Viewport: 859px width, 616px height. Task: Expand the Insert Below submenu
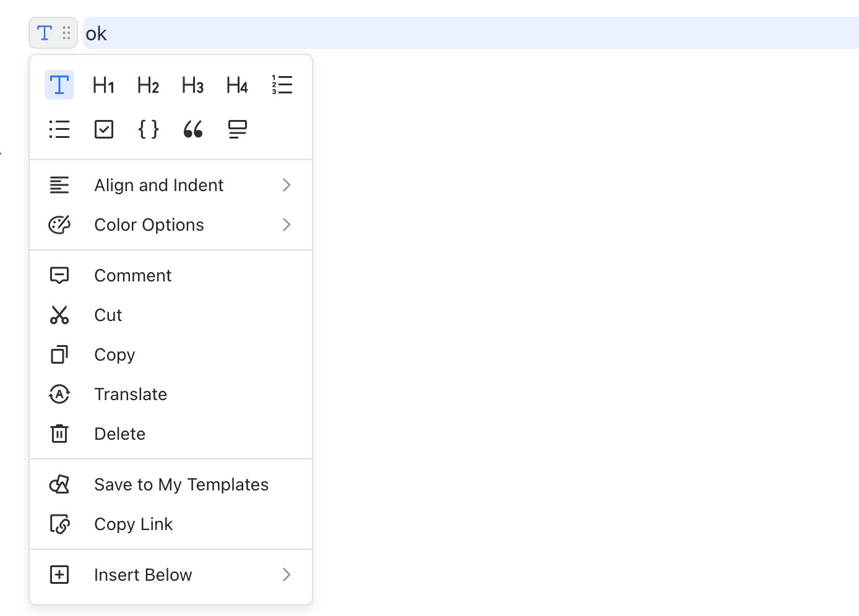(x=143, y=575)
